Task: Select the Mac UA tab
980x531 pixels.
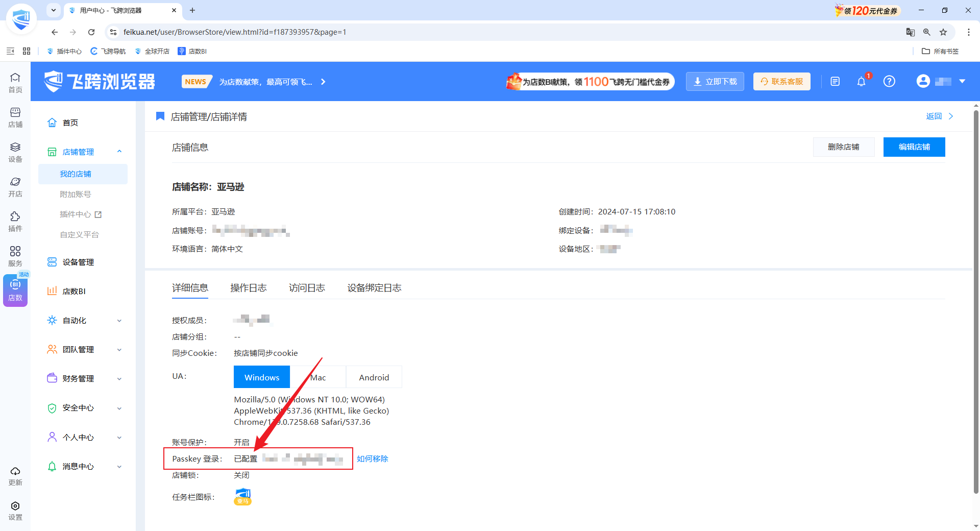Action: coord(318,377)
